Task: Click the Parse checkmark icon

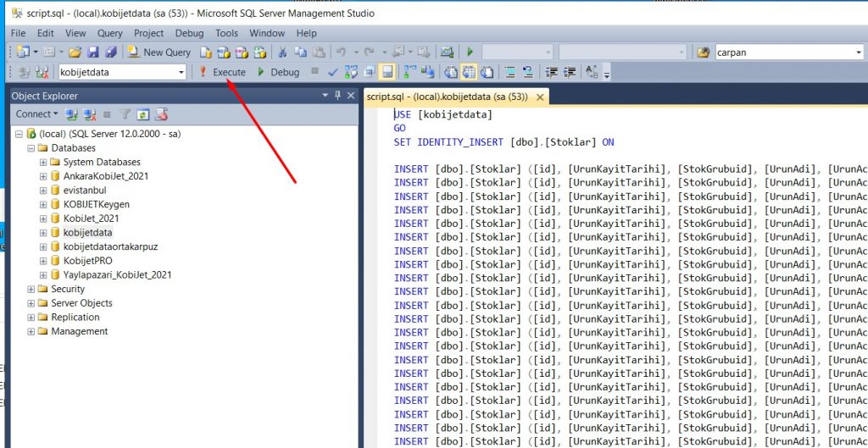Action: 332,72
